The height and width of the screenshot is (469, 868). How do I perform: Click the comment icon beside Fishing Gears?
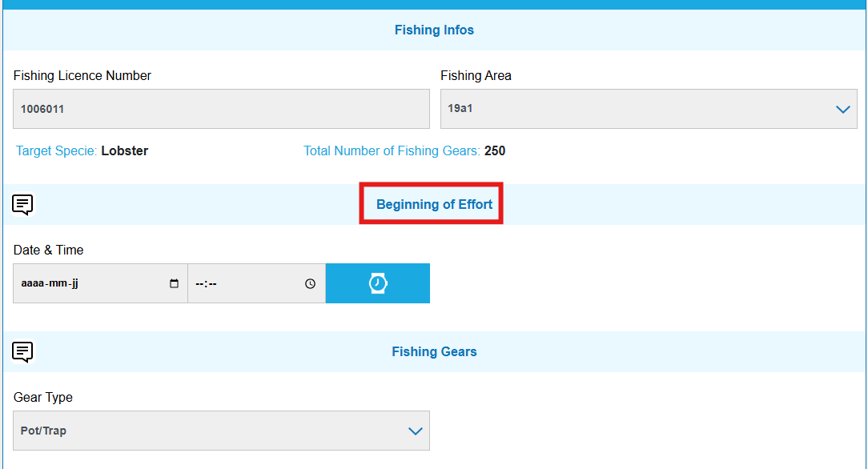point(23,352)
